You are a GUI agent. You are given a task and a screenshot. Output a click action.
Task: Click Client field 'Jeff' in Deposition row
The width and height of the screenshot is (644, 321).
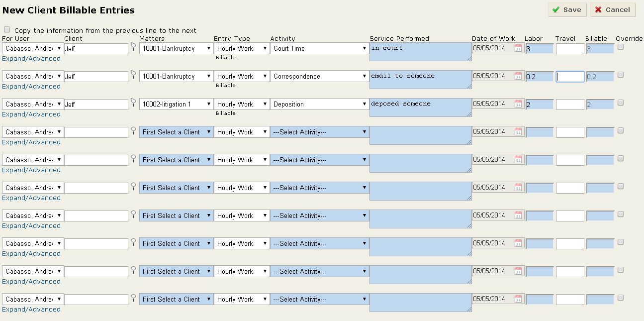96,105
